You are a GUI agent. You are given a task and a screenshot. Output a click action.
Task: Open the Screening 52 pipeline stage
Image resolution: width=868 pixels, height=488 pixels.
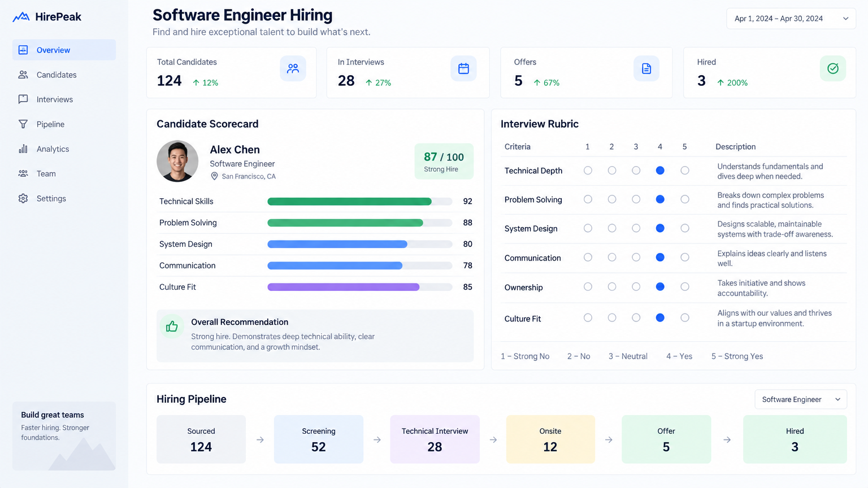(319, 439)
